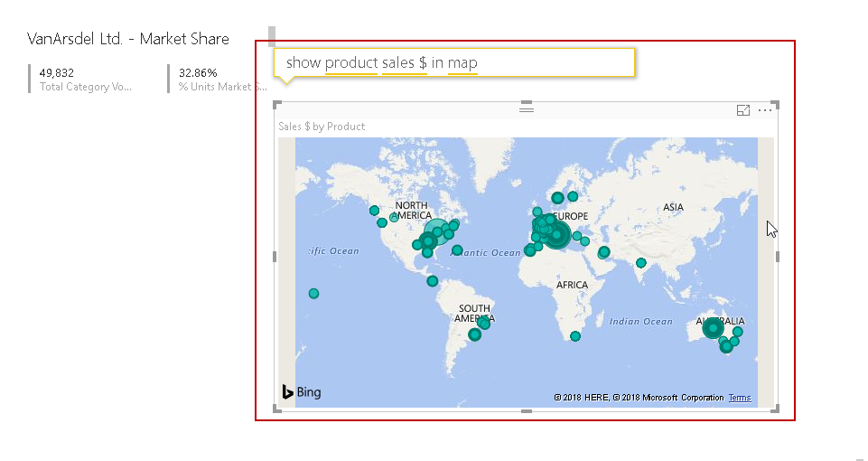Select the bubble over India
Viewport: 868px width, 461px height.
pyautogui.click(x=640, y=263)
